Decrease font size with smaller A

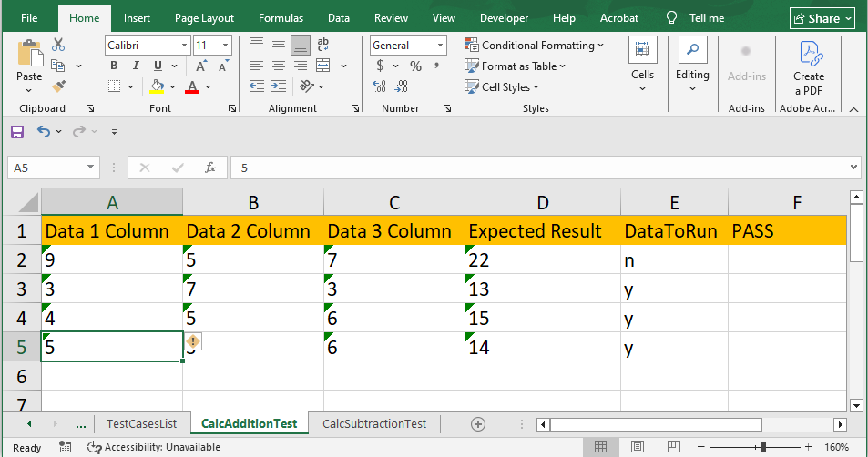coord(223,66)
